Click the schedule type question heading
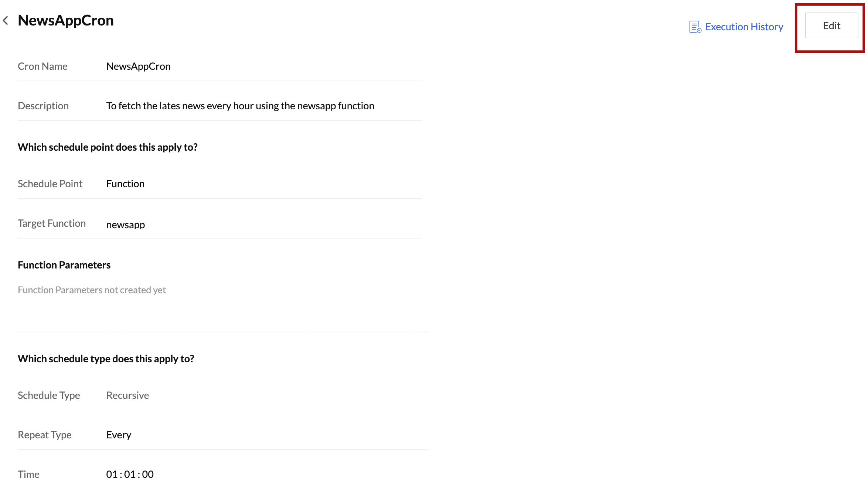Viewport: 868px width, 486px height. point(106,359)
